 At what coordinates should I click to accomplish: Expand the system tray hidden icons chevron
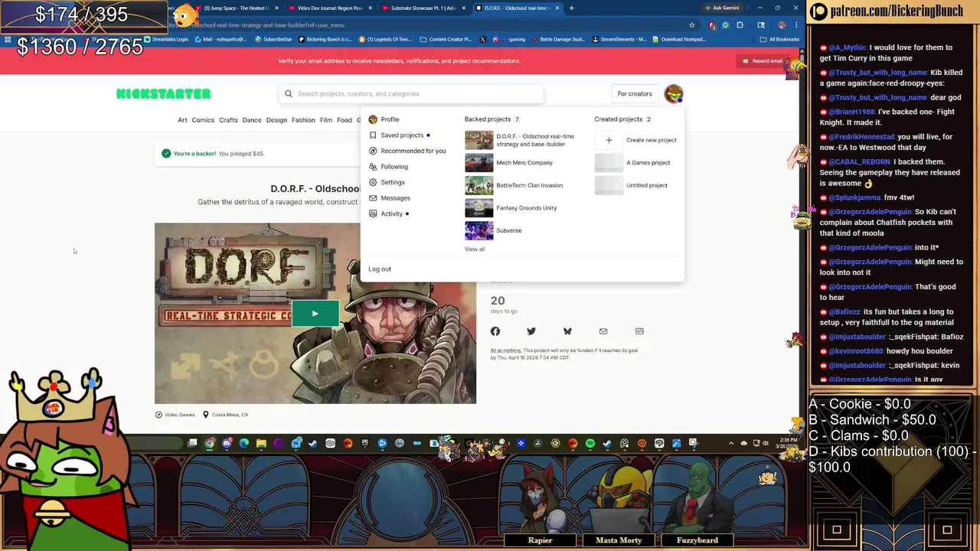pos(731,443)
